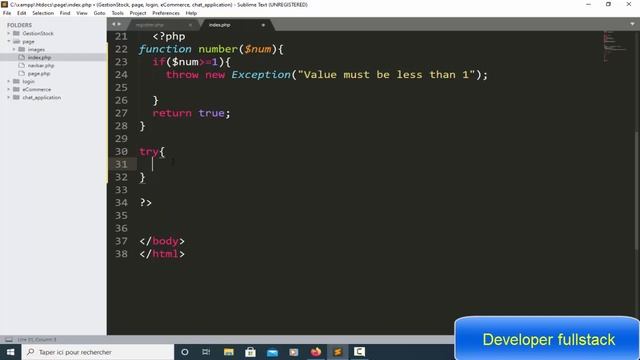Open the Help menu
640x360 pixels.
click(191, 13)
